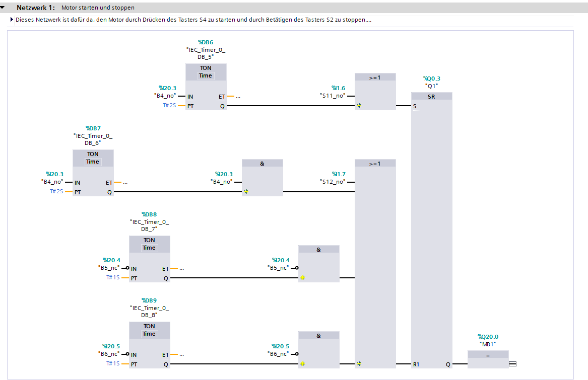The width and height of the screenshot is (588, 380).
Task: Click the negation circle on the DB_7 timer IN
Action: pos(127,268)
